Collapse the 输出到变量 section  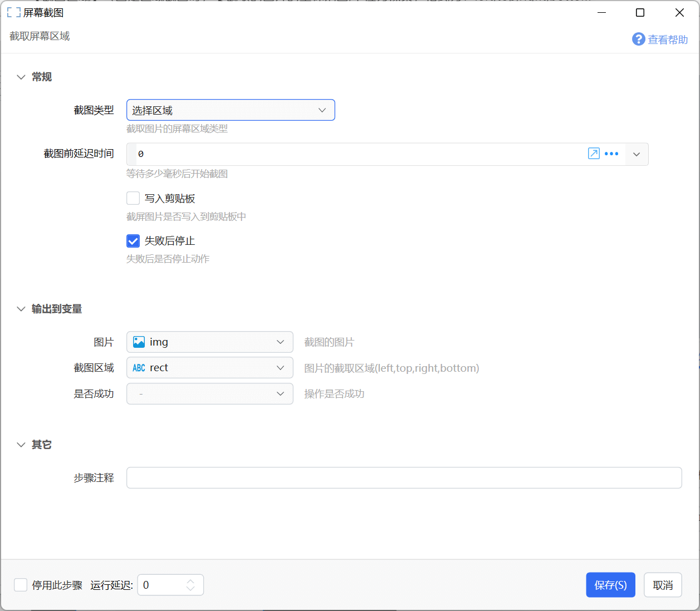tap(21, 309)
